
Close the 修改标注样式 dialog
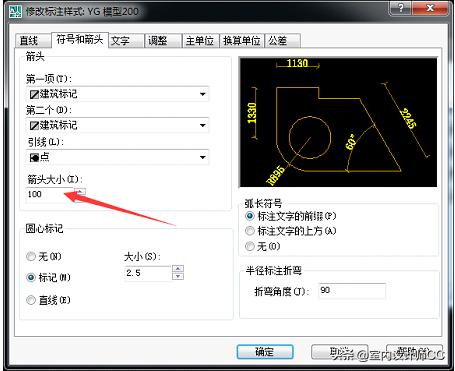tap(430, 8)
